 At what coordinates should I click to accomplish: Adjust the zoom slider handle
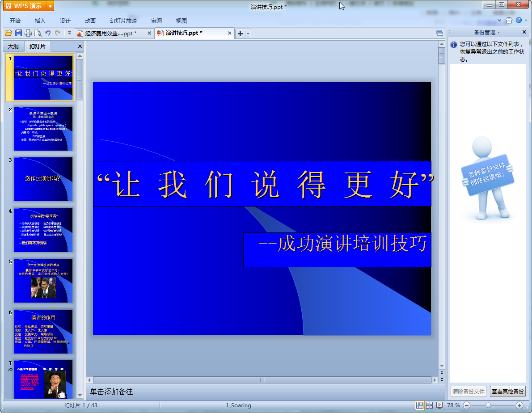pos(488,405)
